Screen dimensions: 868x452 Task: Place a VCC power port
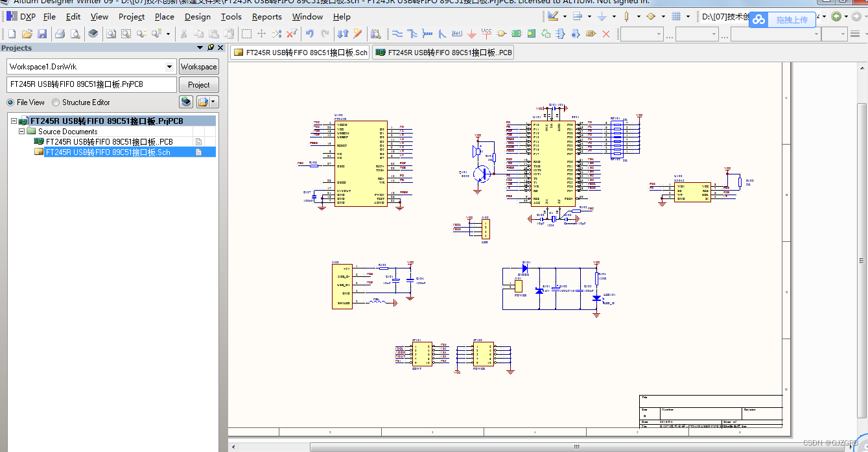click(486, 33)
